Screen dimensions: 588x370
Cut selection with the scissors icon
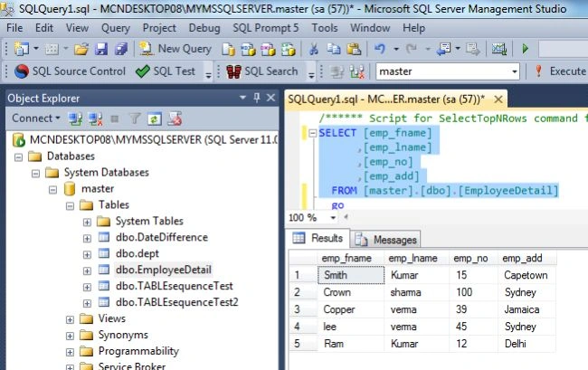pyautogui.click(x=314, y=49)
